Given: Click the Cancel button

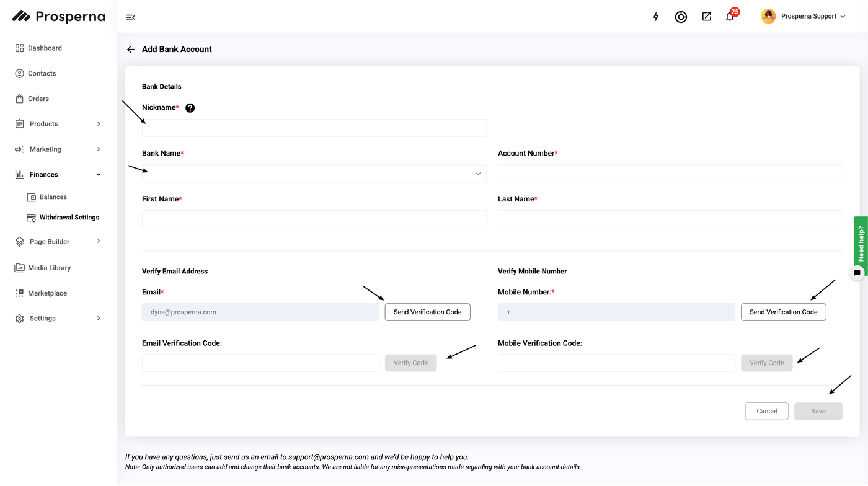Looking at the screenshot, I should point(766,411).
